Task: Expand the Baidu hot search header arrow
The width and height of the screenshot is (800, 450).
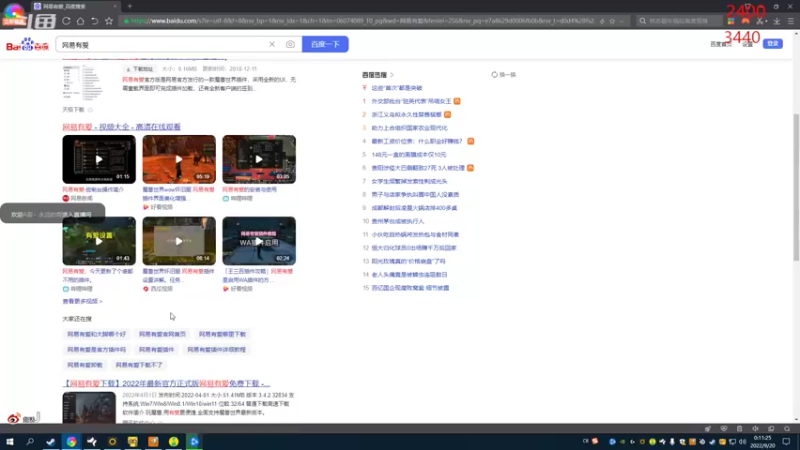Action: click(x=392, y=75)
